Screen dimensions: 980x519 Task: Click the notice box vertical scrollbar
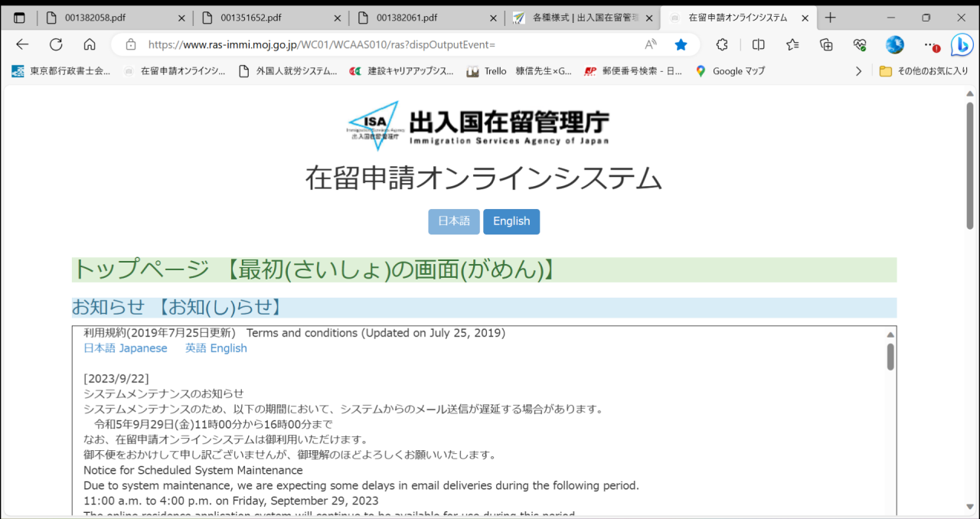pyautogui.click(x=890, y=357)
